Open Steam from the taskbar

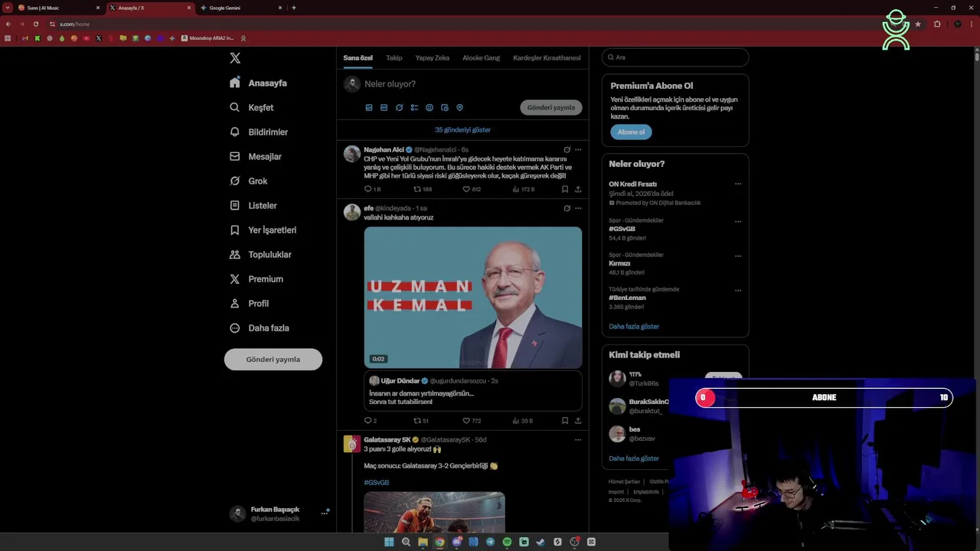541,542
